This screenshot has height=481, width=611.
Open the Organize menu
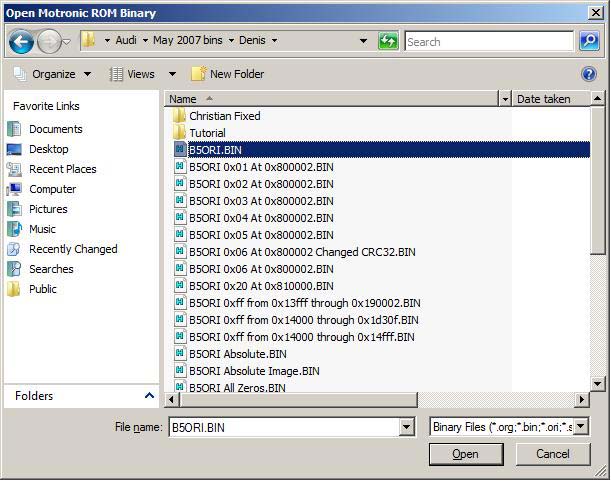[53, 74]
